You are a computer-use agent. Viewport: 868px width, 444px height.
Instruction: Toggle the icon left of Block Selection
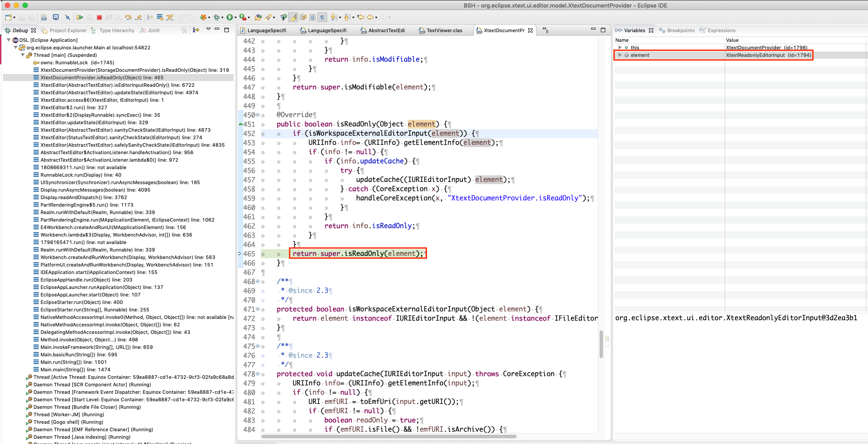[x=303, y=18]
